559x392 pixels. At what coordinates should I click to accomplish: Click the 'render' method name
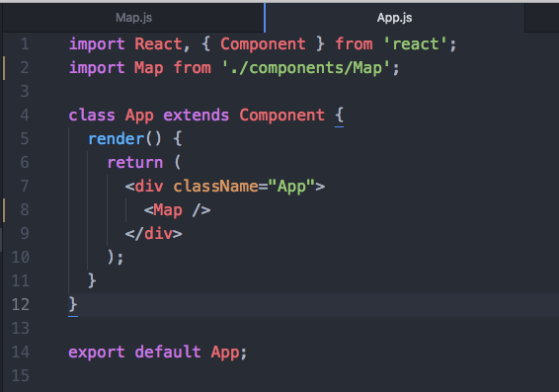[x=116, y=138]
